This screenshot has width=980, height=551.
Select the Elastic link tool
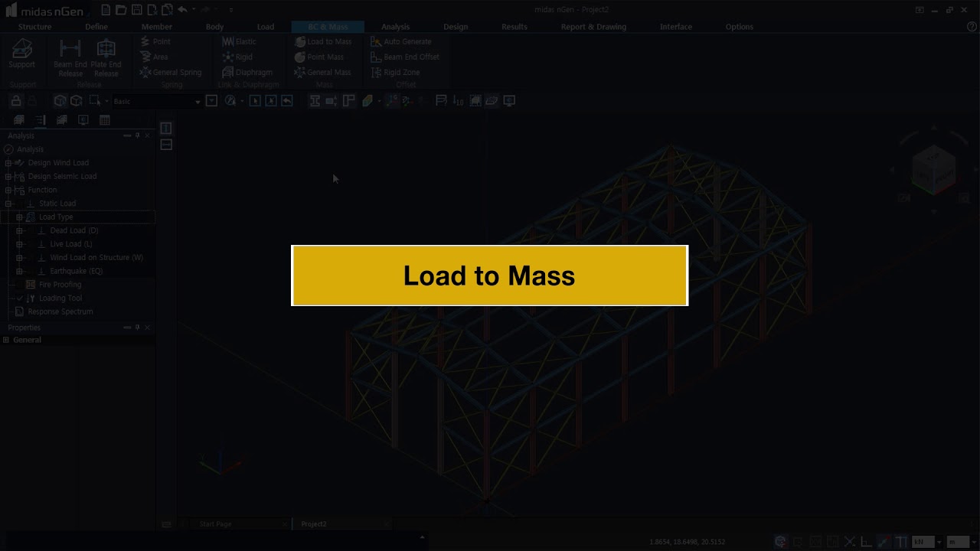(x=239, y=41)
